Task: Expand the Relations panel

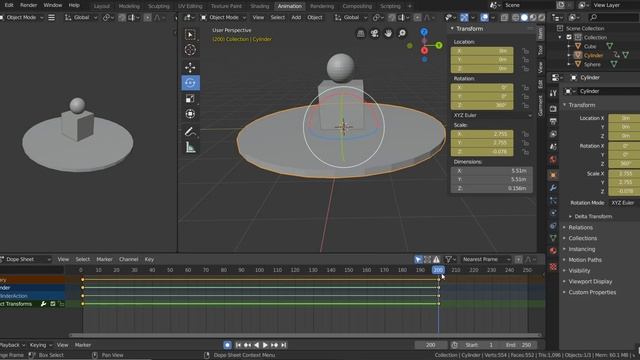Action: 580,227
